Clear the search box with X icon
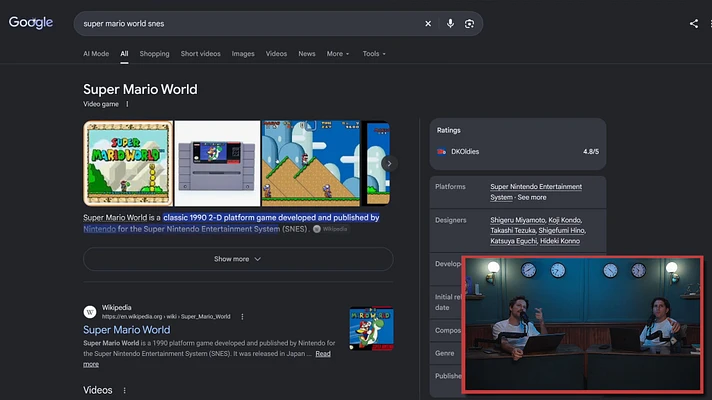Image resolution: width=712 pixels, height=400 pixels. tap(428, 24)
